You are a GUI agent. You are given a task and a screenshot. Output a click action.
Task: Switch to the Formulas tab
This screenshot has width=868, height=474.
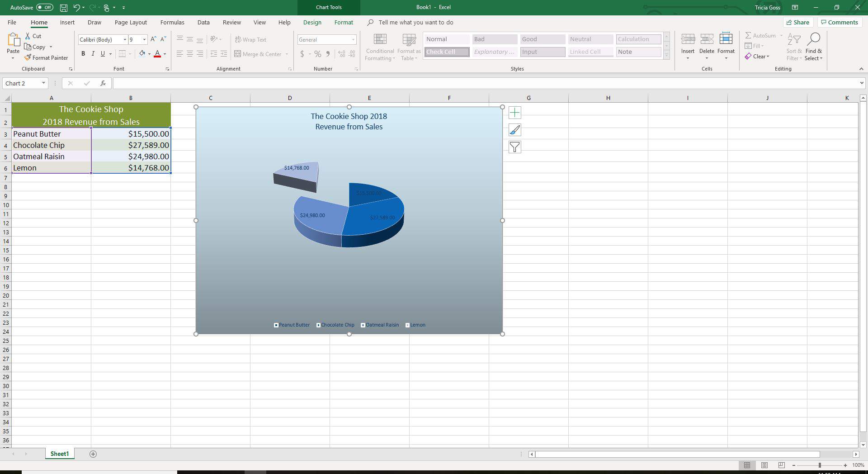coord(172,22)
